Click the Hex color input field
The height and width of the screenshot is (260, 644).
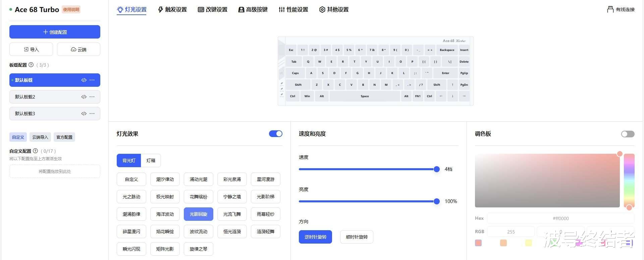click(x=561, y=218)
